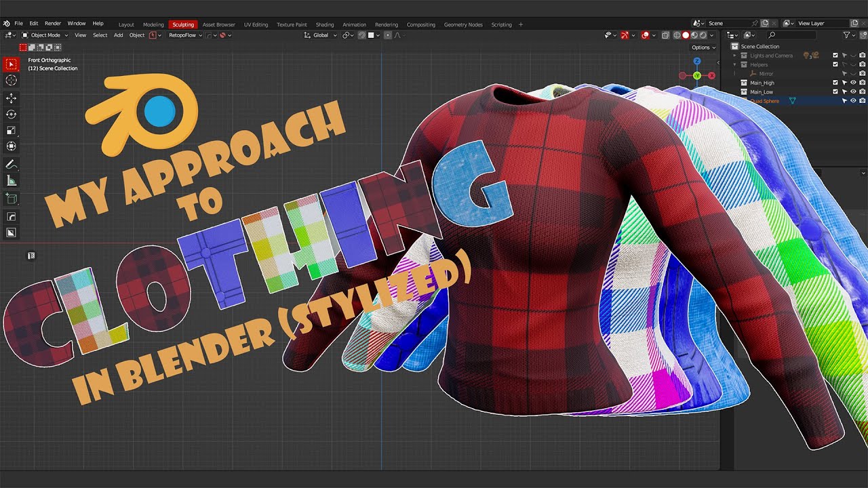Activate the 3D Cursor tool
868x488 pixels.
click(11, 81)
